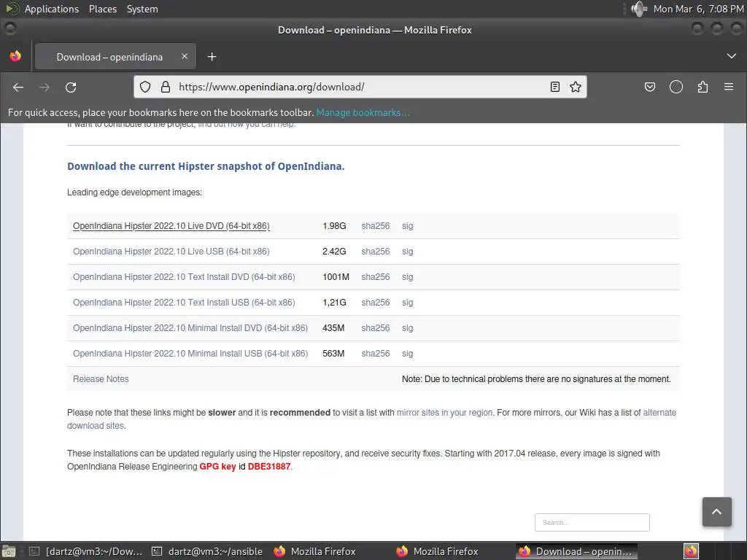747x560 pixels.
Task: Open sha256 link for Live DVD
Action: click(376, 226)
